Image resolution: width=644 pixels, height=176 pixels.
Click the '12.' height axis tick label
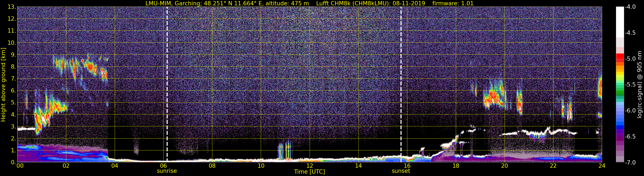(12, 19)
